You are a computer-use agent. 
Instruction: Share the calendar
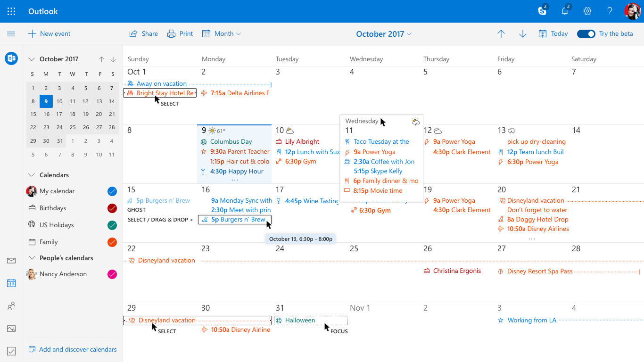point(144,34)
